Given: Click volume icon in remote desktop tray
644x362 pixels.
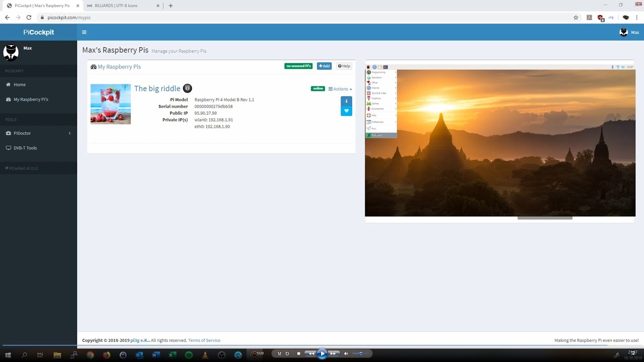Looking at the screenshot, I should (623, 67).
